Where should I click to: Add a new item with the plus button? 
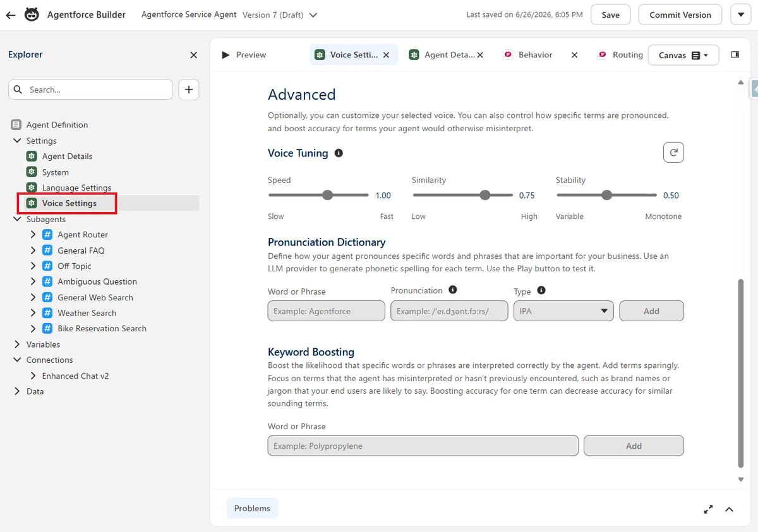(x=189, y=90)
